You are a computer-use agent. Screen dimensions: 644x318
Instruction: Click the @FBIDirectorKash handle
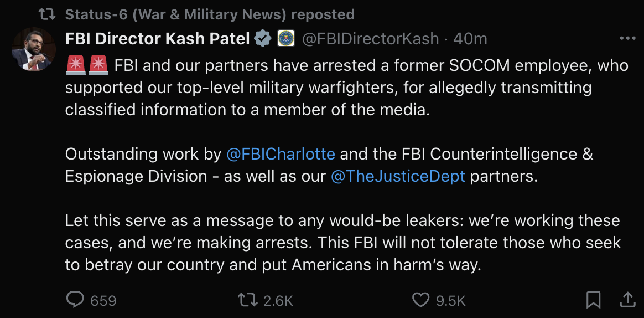tap(370, 39)
